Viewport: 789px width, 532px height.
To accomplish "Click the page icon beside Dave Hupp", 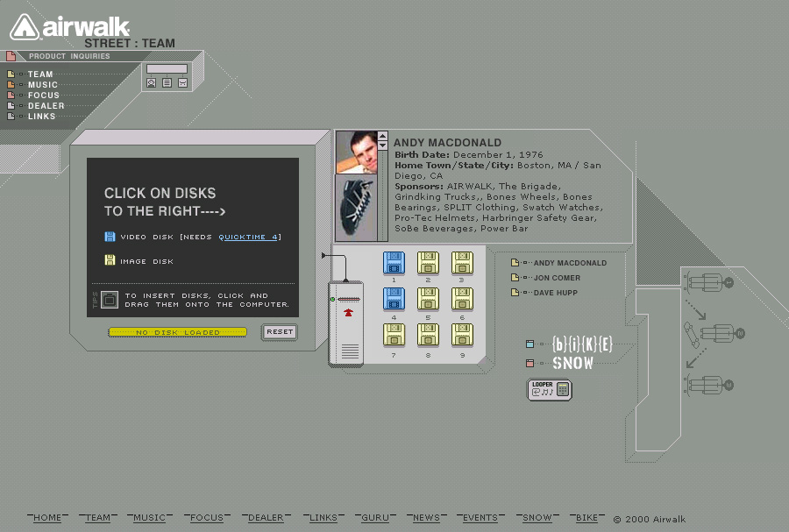I will pos(515,293).
